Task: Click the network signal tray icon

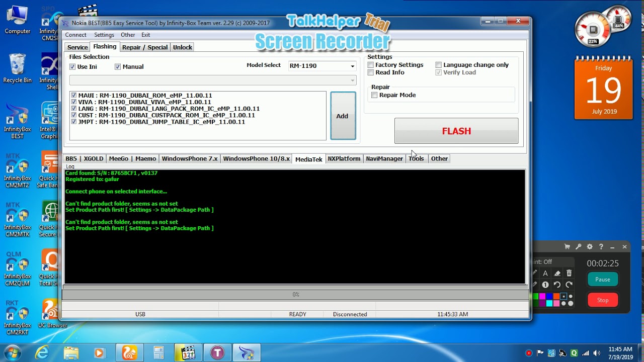Action: (586, 353)
